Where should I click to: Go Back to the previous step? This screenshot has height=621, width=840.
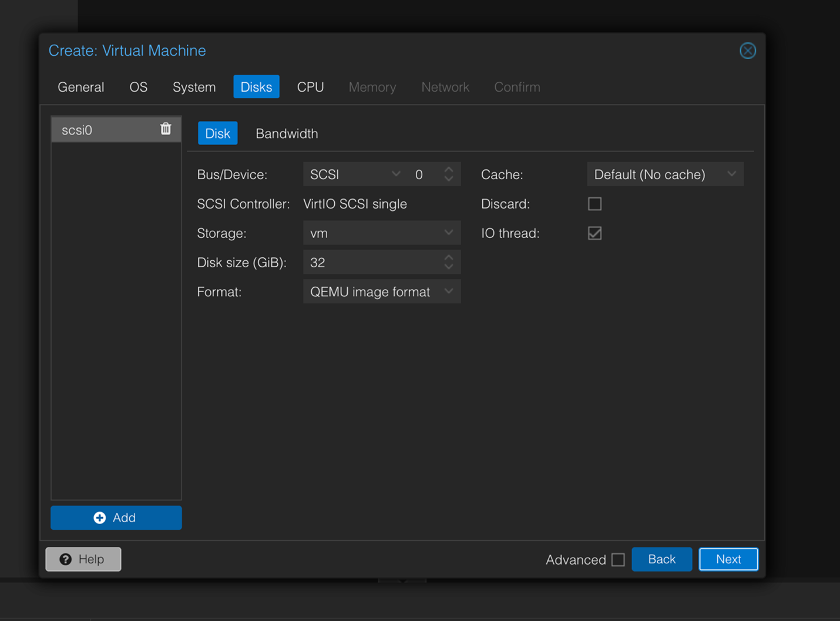[x=661, y=559]
